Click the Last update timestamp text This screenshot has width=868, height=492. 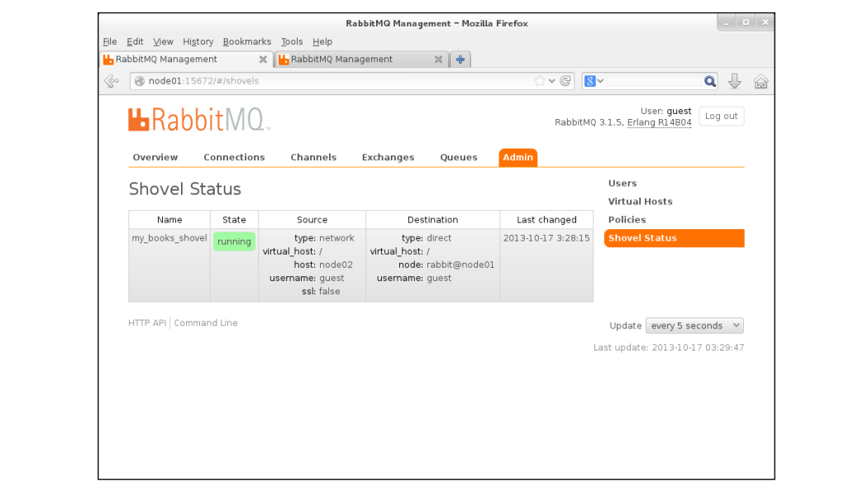669,347
